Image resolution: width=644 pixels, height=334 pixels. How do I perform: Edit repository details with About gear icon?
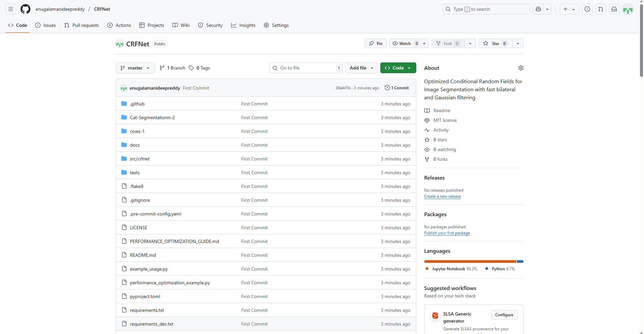pyautogui.click(x=521, y=68)
